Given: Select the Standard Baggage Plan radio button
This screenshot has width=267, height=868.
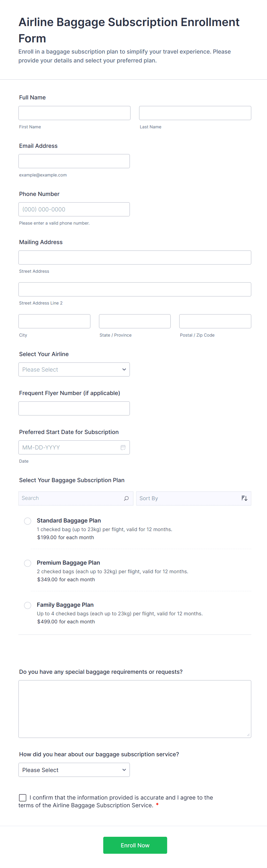Looking at the screenshot, I should point(28,521).
